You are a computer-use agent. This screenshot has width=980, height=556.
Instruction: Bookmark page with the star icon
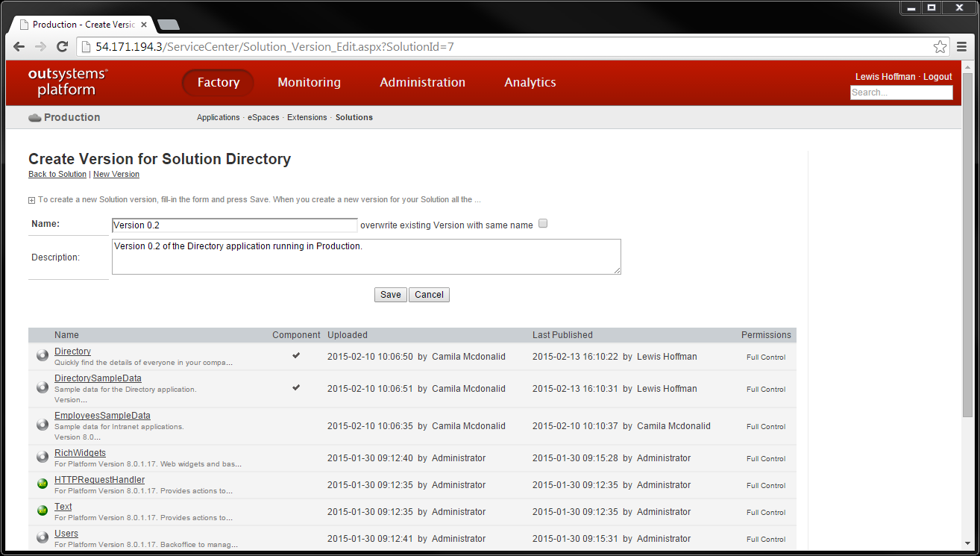(x=940, y=46)
